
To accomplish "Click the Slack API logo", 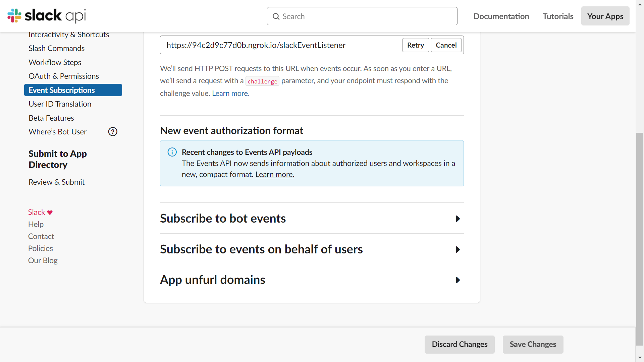I will 47,15.
